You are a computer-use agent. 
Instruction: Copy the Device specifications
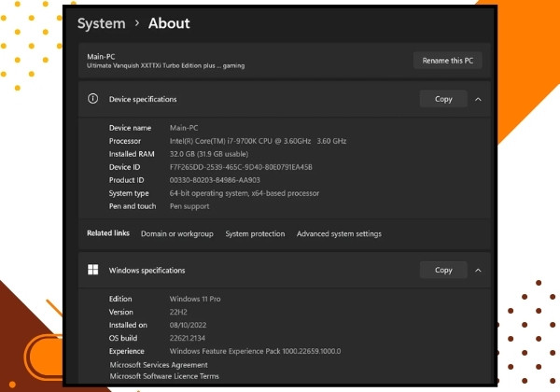pos(443,99)
